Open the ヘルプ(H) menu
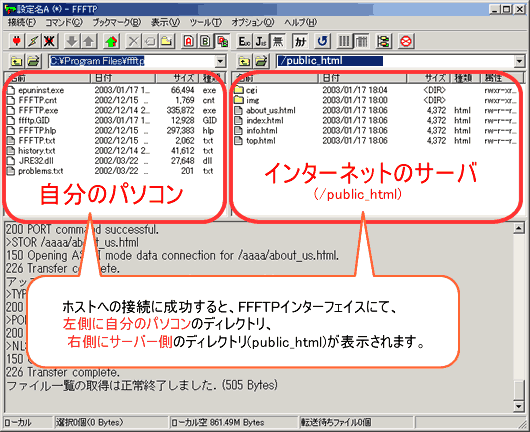The height and width of the screenshot is (432, 530). pos(300,23)
